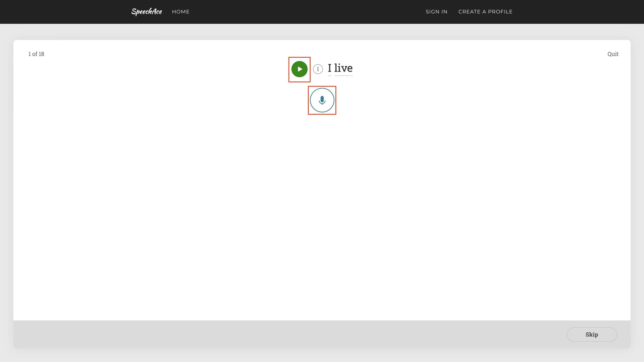Return home with the SpeechAce wordmark

pyautogui.click(x=147, y=12)
